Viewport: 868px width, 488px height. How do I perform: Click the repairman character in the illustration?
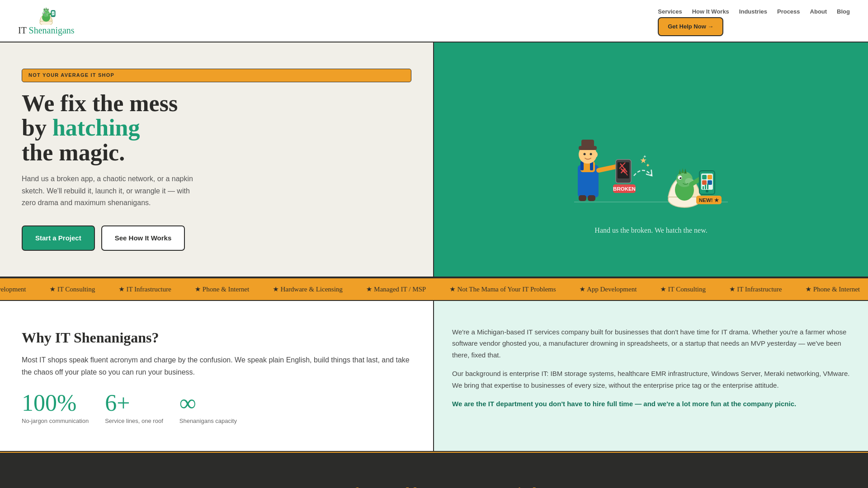(x=589, y=171)
